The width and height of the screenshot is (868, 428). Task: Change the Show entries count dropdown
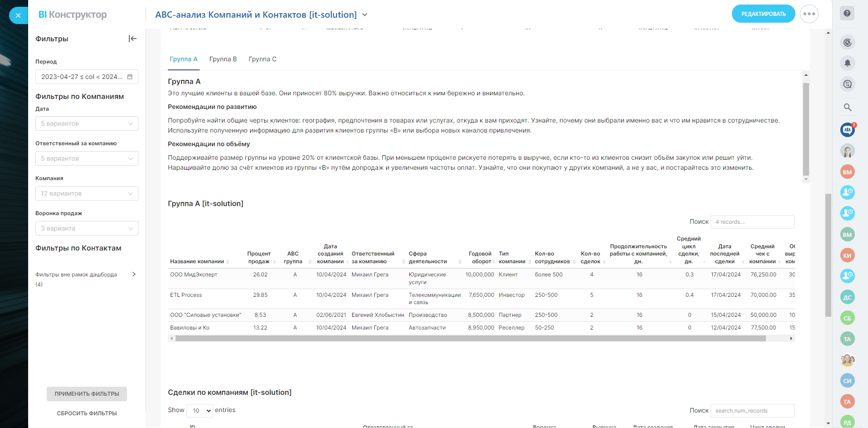200,410
